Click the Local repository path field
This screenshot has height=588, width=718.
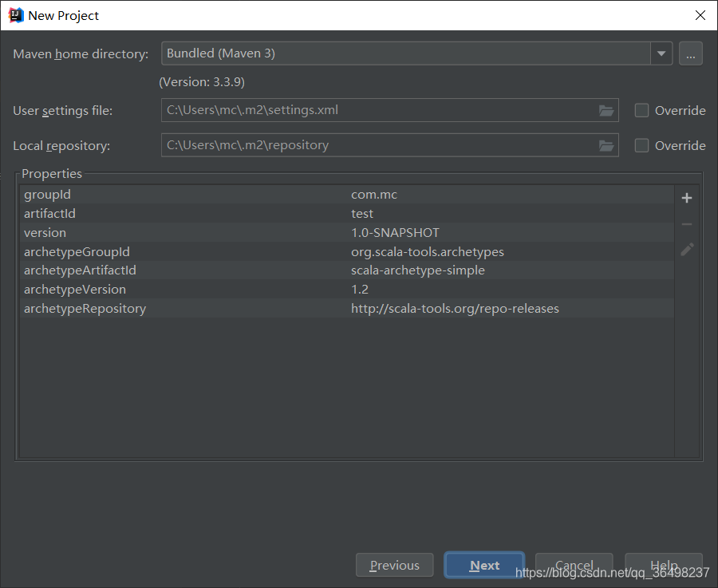click(x=389, y=145)
